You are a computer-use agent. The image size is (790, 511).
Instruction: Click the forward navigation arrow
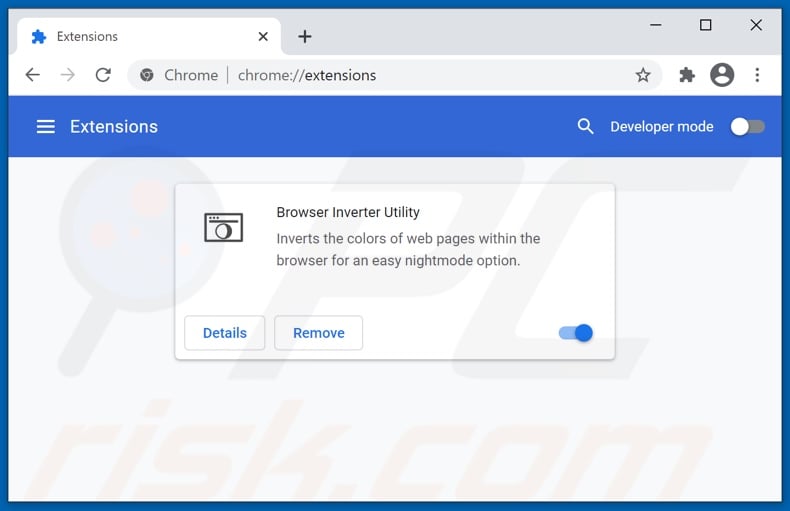pyautogui.click(x=68, y=75)
